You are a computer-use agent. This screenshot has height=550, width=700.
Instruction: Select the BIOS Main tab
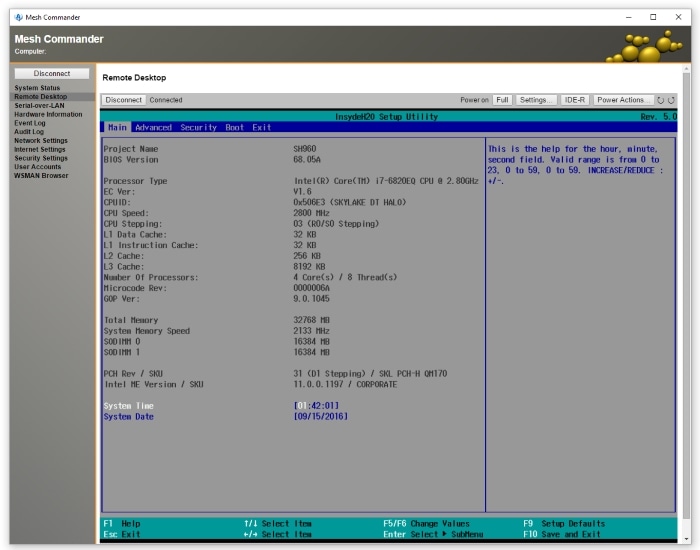tap(117, 127)
